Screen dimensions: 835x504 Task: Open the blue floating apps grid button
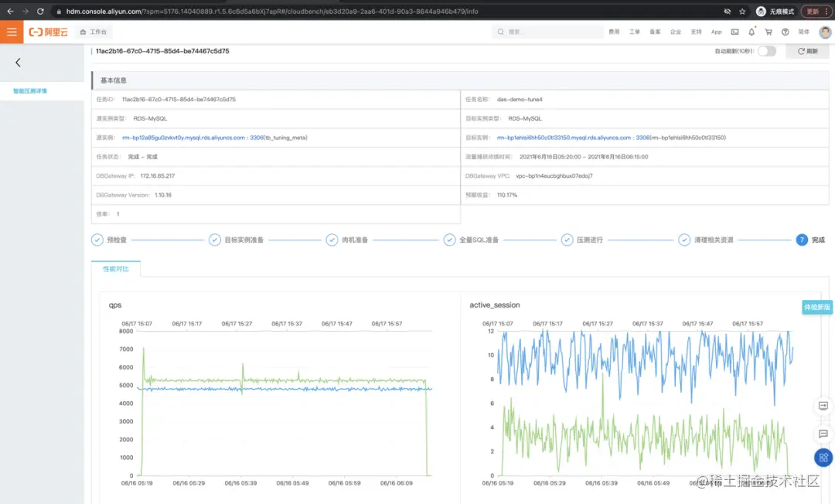coord(823,457)
